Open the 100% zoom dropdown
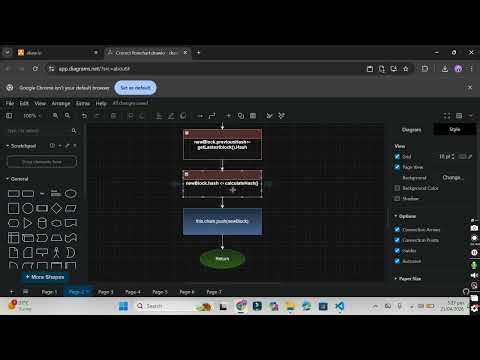 click(x=32, y=116)
